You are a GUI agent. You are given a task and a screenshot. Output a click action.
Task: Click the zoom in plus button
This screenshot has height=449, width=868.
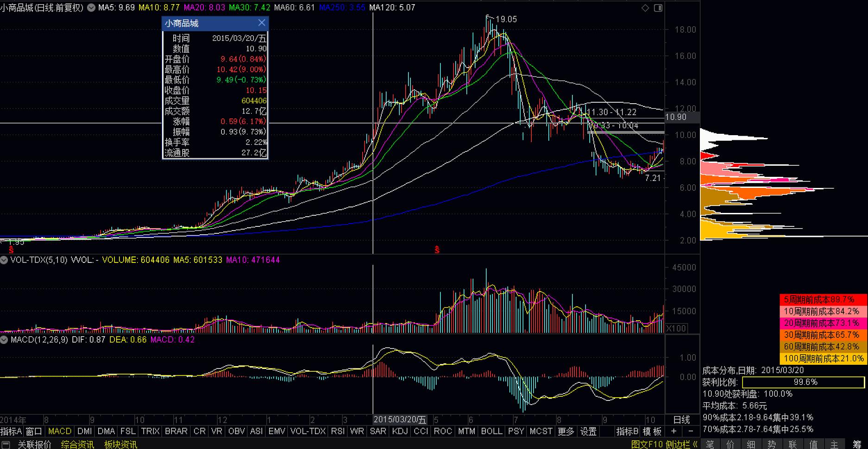click(x=674, y=431)
